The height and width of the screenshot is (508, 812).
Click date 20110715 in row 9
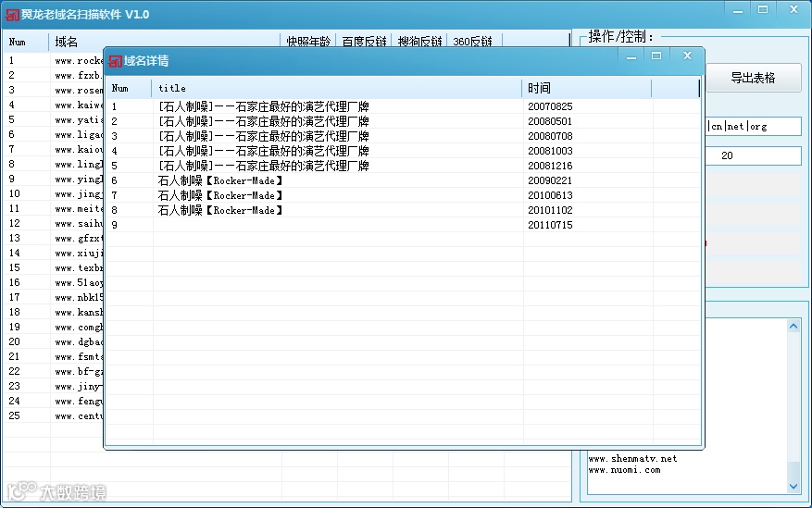pyautogui.click(x=550, y=225)
